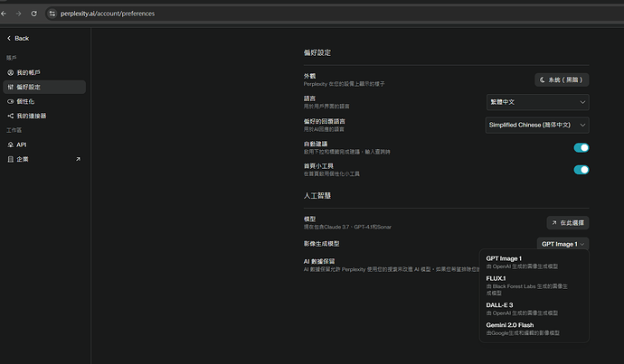
Task: Click the 外觀 setting label
Action: pyautogui.click(x=309, y=76)
